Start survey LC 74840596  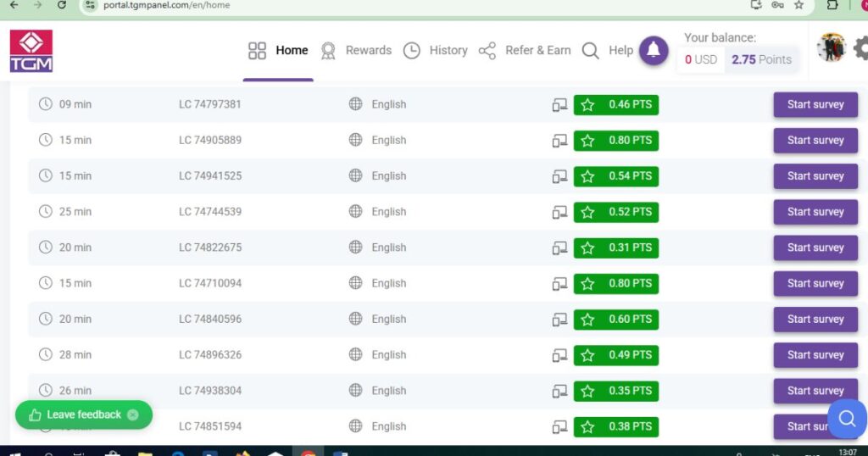point(815,320)
